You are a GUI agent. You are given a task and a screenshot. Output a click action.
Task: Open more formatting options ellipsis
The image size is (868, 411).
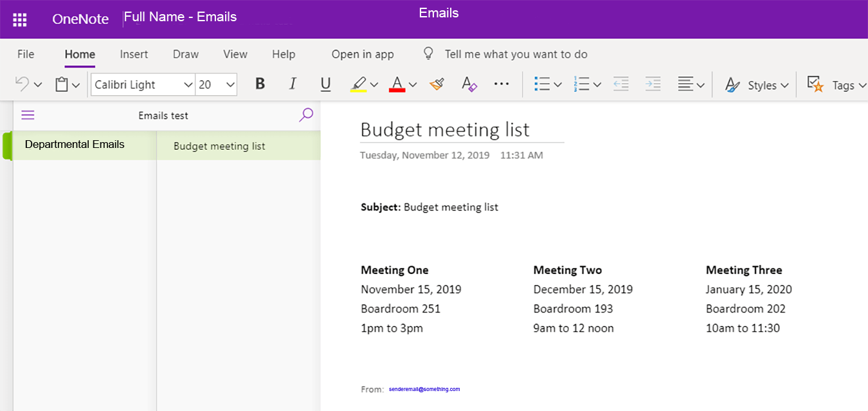[x=502, y=84]
